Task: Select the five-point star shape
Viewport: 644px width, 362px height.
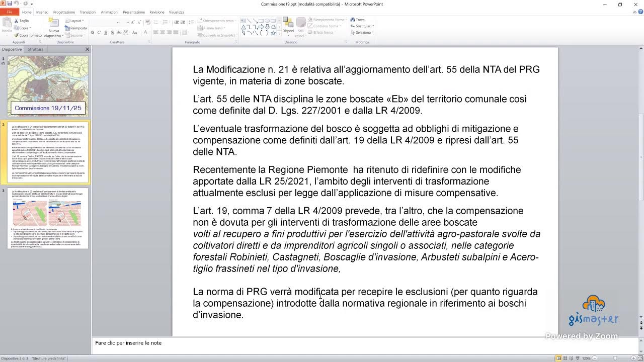Action: [273, 33]
